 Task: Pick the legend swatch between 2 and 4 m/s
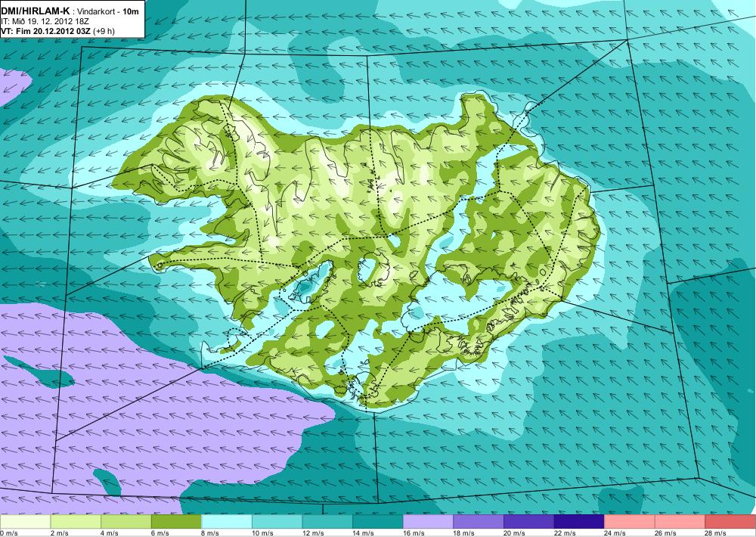click(76, 522)
